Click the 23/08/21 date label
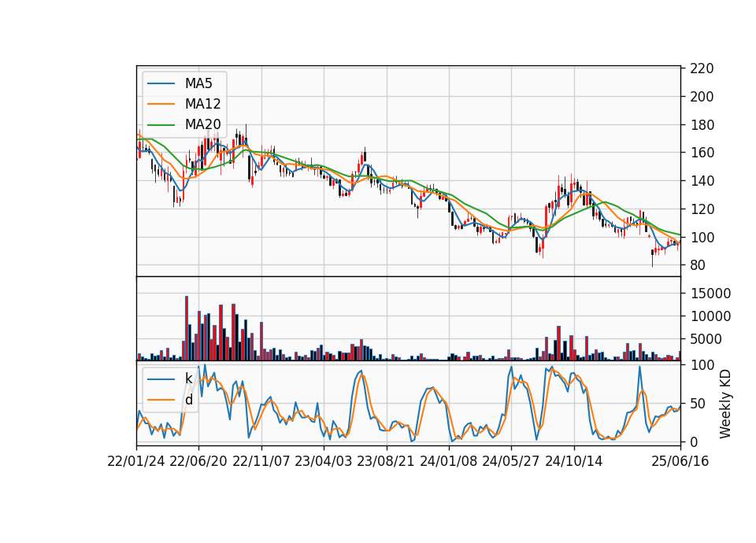 (x=386, y=461)
